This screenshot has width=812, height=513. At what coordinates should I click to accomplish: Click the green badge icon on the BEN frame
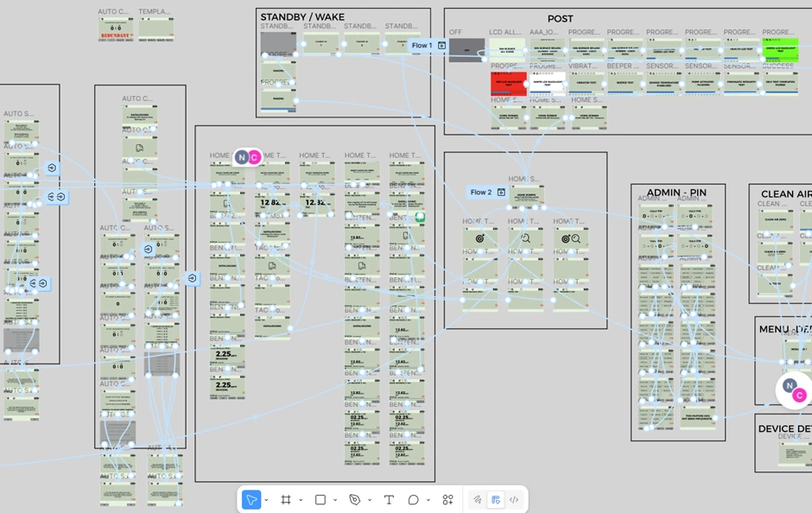coord(420,217)
